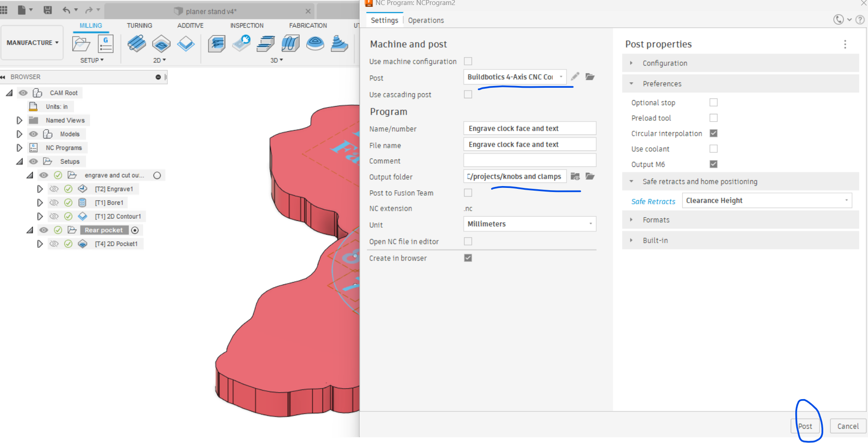Click the NC Program G-code icon
Image resolution: width=868 pixels, height=443 pixels.
(106, 44)
